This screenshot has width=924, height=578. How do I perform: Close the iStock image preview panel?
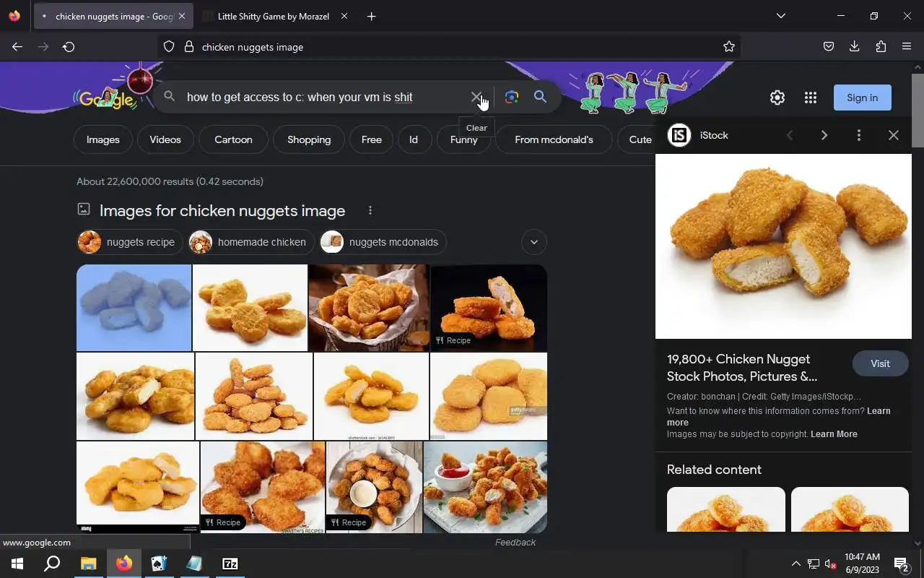894,135
